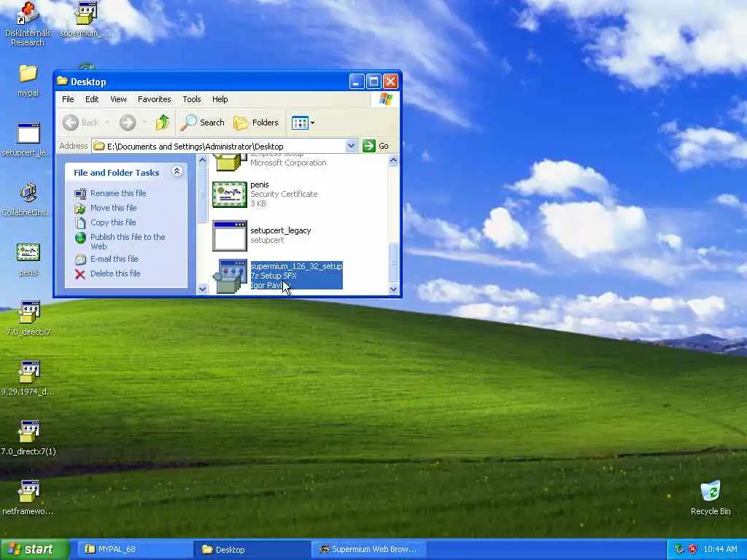This screenshot has width=747, height=560.
Task: Click the Forward arrow in Explorer toolbar
Action: point(128,122)
